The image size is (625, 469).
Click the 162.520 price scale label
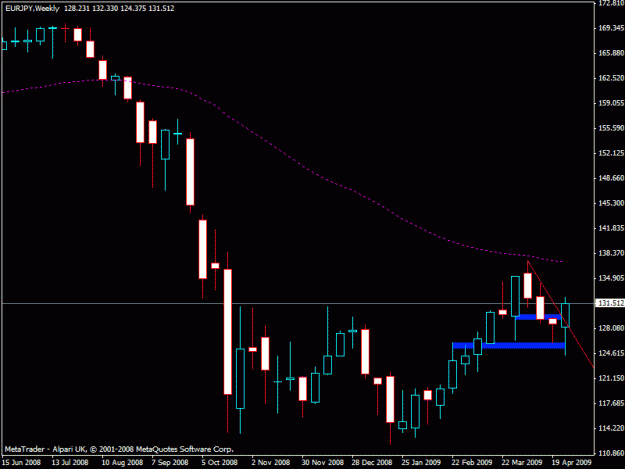click(611, 78)
